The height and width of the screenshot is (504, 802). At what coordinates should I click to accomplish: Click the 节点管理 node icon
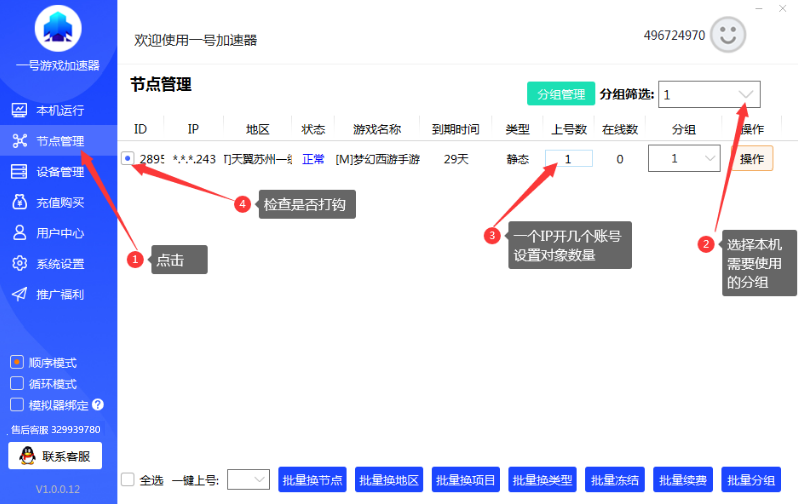[x=19, y=141]
